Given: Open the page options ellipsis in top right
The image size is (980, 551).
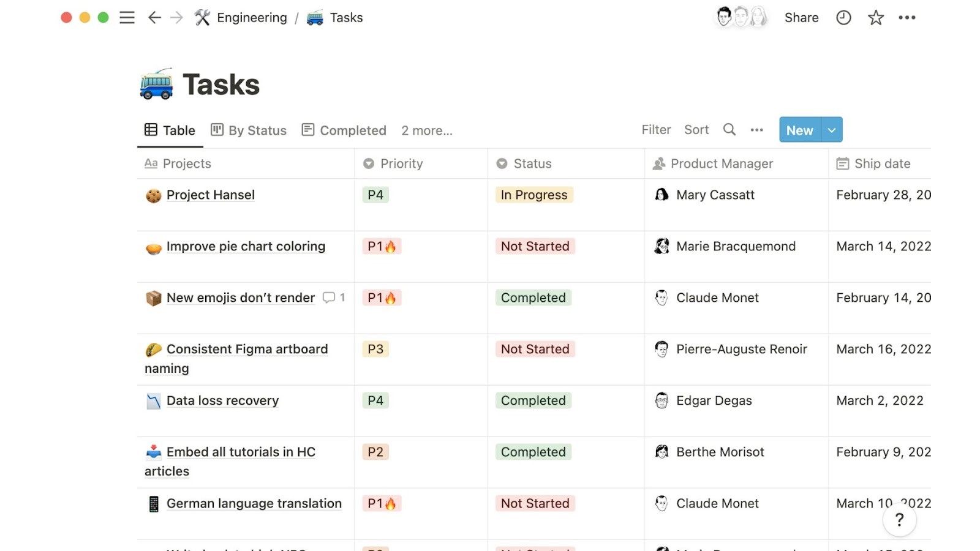Looking at the screenshot, I should pyautogui.click(x=907, y=18).
